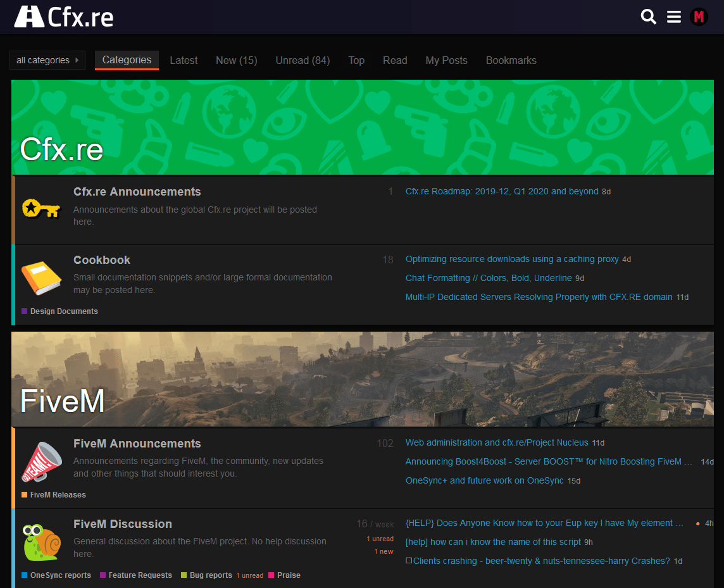Open the all categories dropdown
724x588 pixels.
(x=47, y=60)
